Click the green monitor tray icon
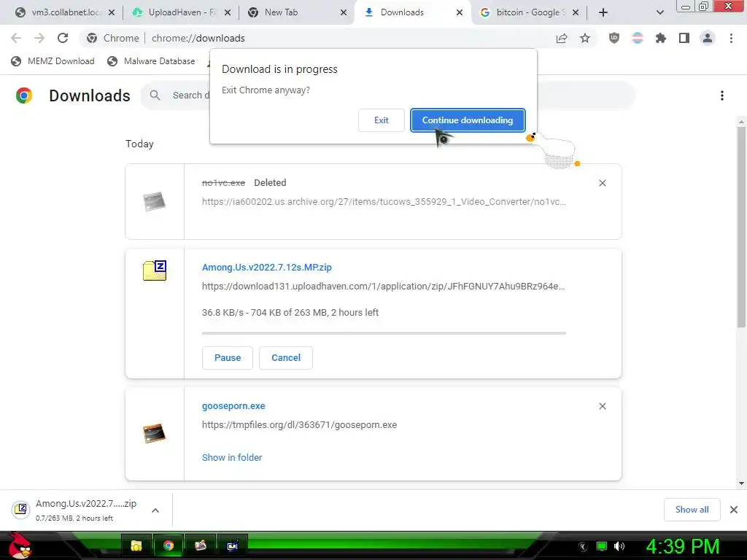This screenshot has height=560, width=747. [602, 546]
